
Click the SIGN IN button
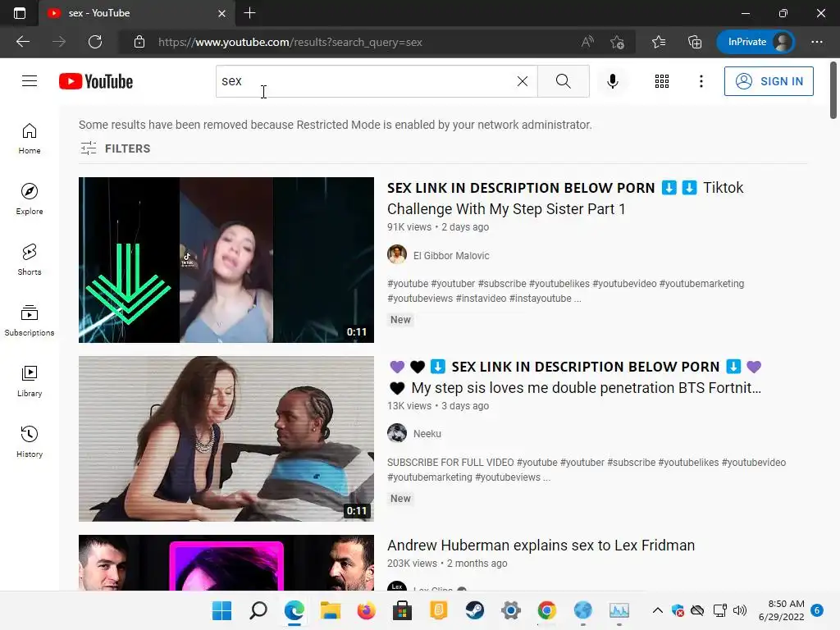pos(768,81)
